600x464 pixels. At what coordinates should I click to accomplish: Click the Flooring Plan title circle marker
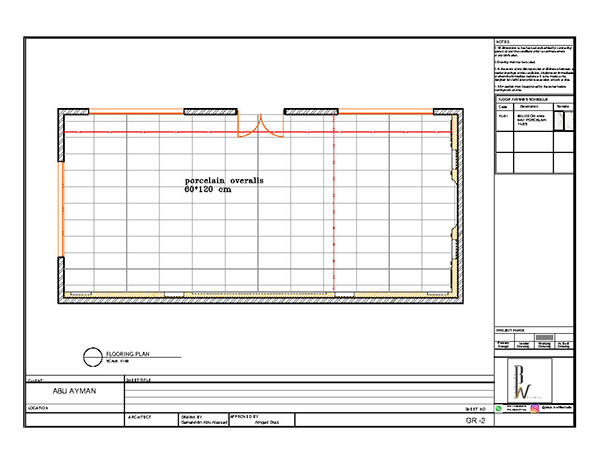93,356
